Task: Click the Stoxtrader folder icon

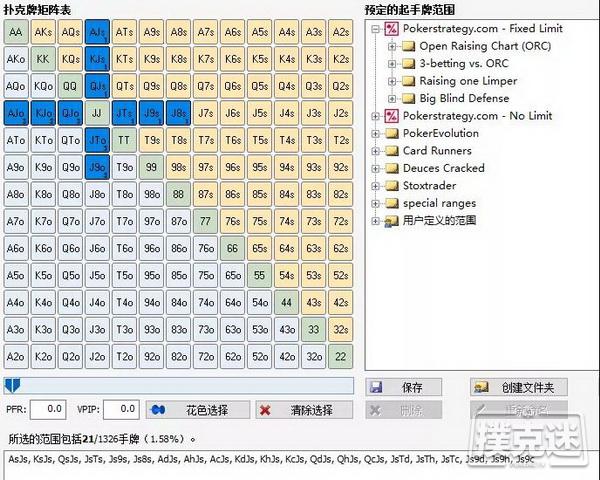Action: 391,185
